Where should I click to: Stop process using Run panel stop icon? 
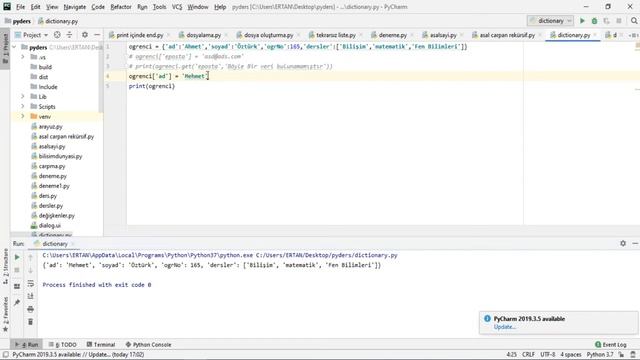point(17,270)
